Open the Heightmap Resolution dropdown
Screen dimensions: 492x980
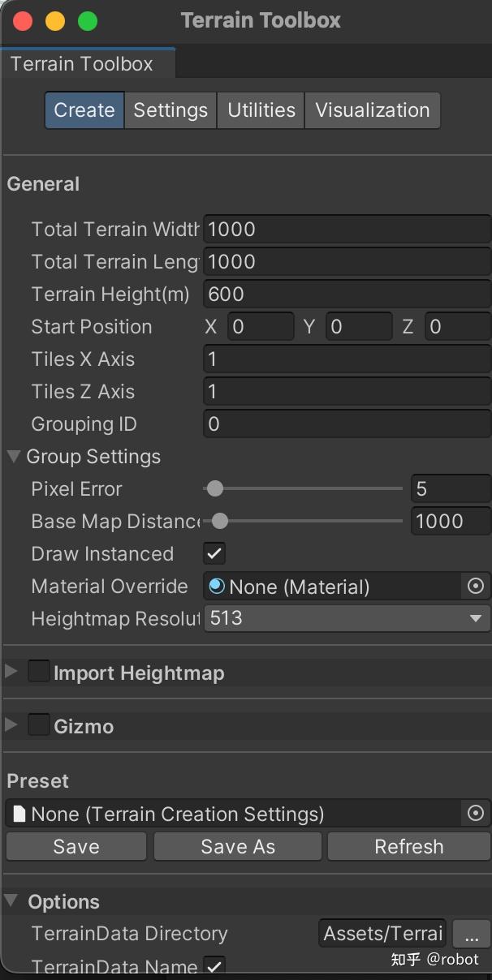[x=347, y=618]
